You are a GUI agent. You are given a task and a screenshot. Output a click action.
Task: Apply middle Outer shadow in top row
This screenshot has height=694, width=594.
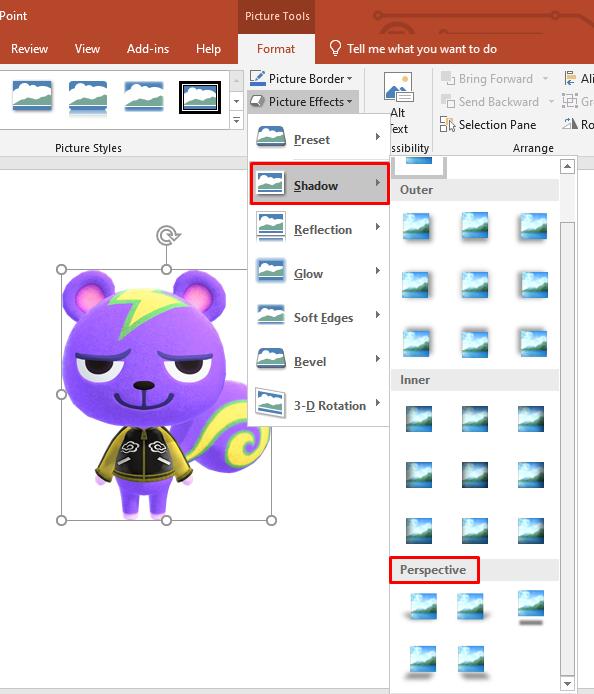pos(475,226)
